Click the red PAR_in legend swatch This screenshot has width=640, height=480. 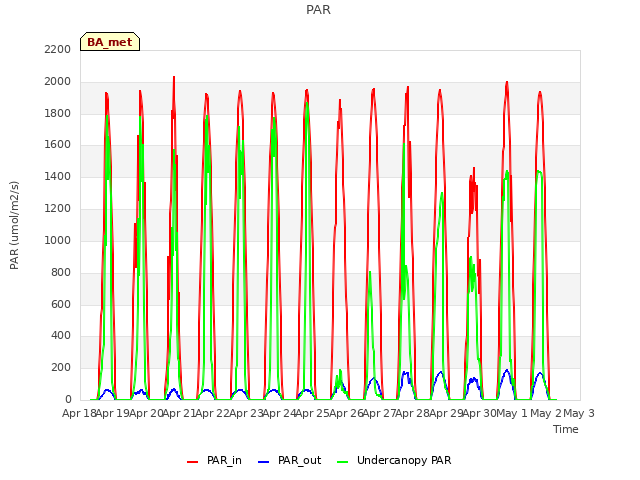[192, 462]
